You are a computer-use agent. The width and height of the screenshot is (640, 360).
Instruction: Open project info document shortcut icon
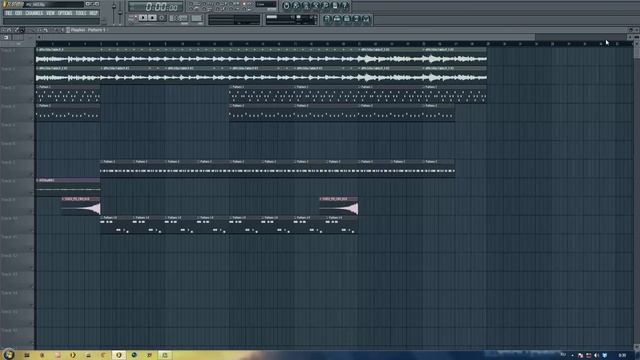click(335, 5)
